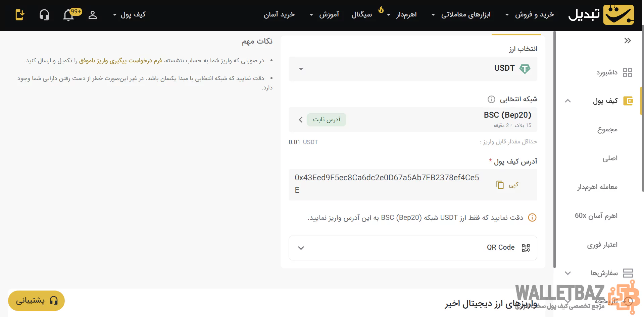Click the notification bell icon
644x317 pixels.
[69, 15]
